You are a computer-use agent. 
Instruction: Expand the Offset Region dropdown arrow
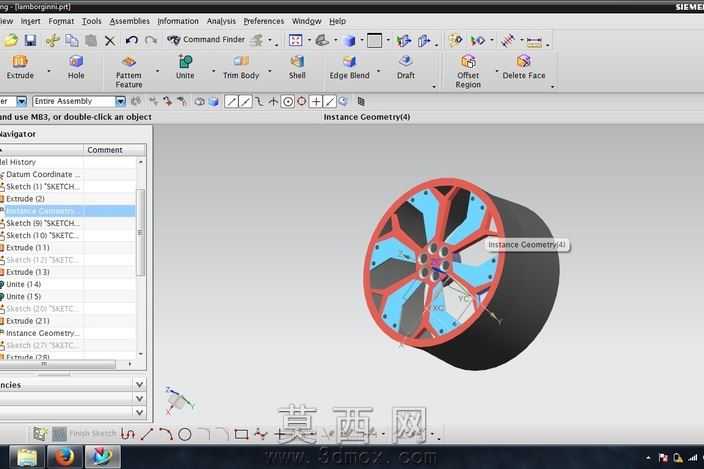coord(497,71)
